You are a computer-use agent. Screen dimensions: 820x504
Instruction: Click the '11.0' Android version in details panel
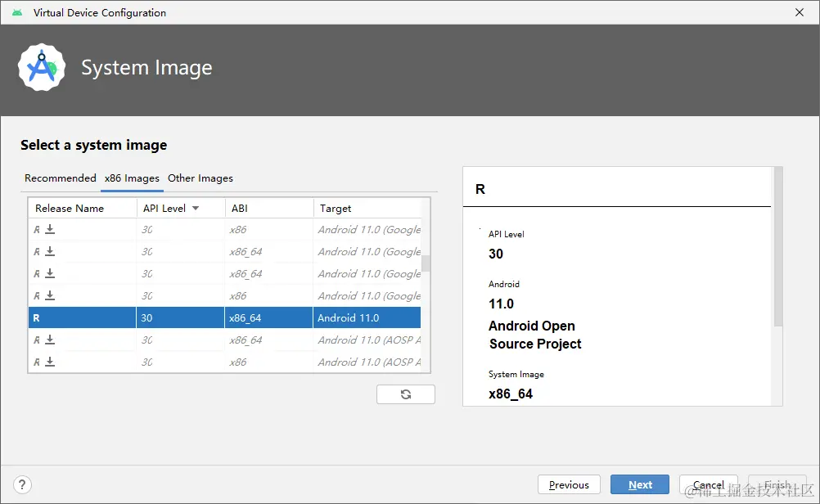tap(501, 304)
